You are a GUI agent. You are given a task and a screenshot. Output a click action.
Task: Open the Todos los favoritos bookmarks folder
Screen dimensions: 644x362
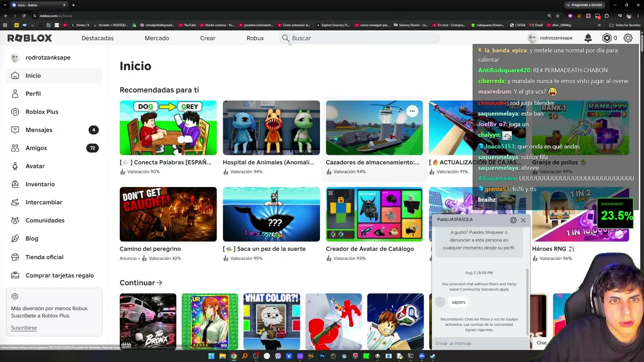point(625,25)
